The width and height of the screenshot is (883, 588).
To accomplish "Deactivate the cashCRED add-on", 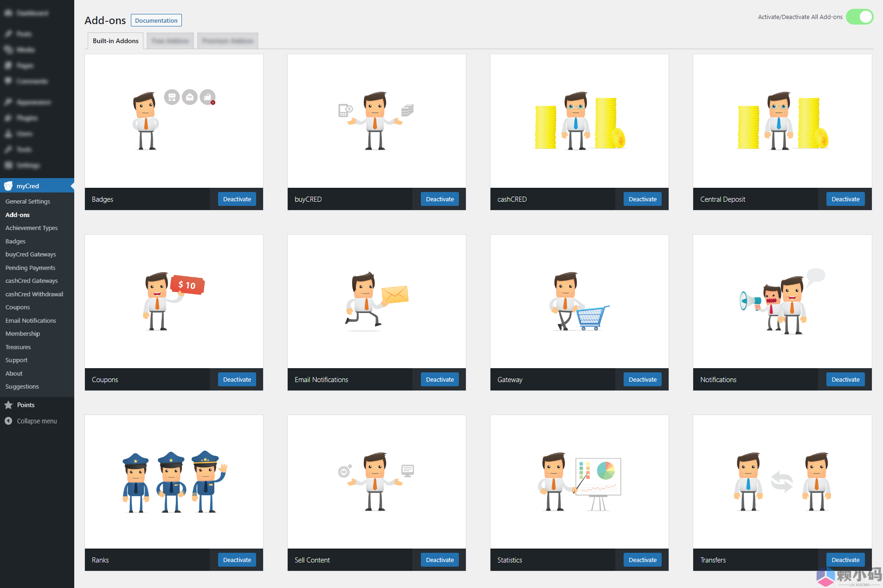I will (642, 199).
